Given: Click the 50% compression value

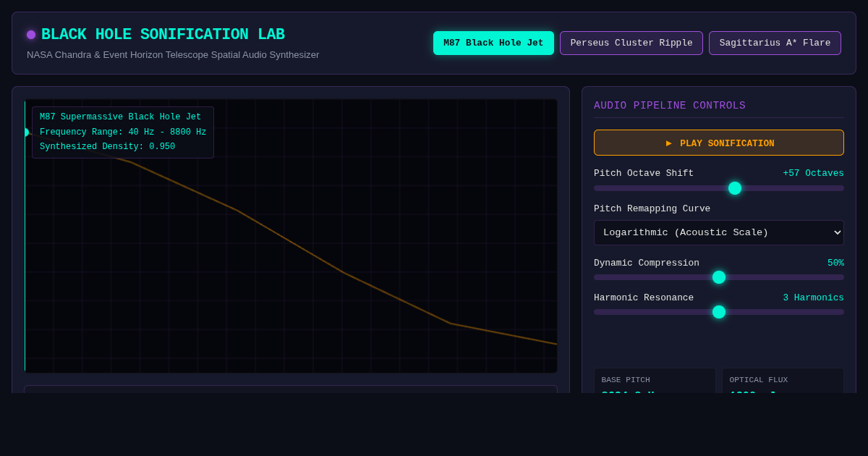Looking at the screenshot, I should tap(835, 263).
